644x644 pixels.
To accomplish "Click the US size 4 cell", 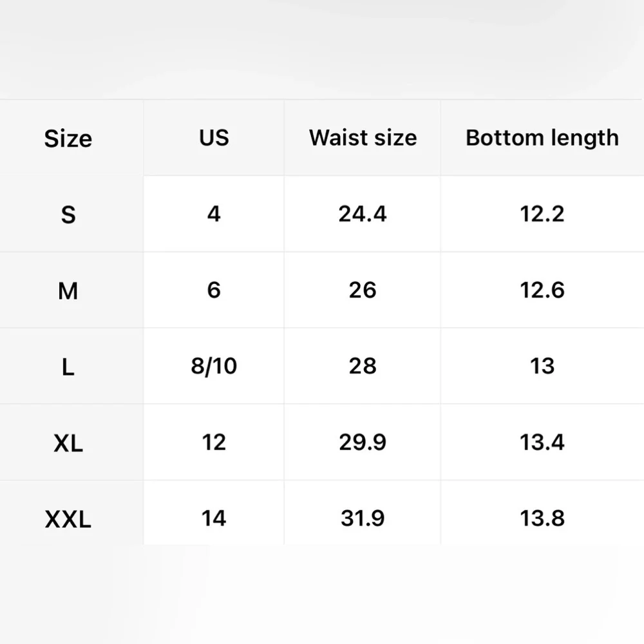I will (x=214, y=214).
